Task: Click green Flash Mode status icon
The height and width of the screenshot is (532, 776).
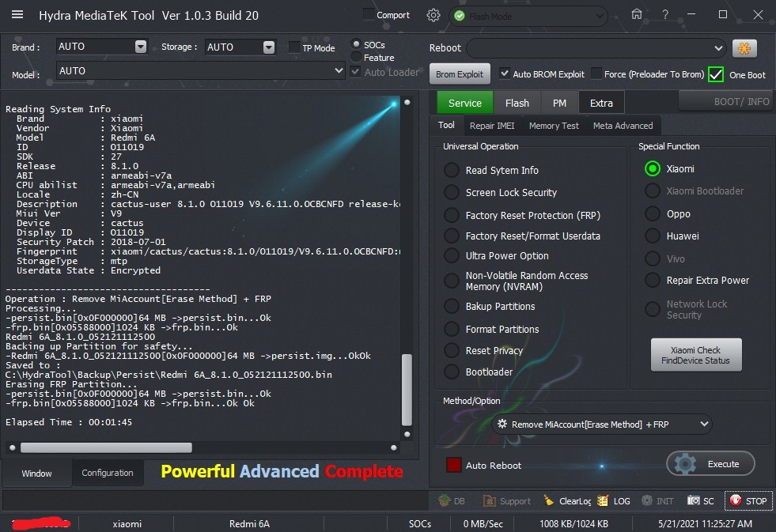Action: click(460, 17)
